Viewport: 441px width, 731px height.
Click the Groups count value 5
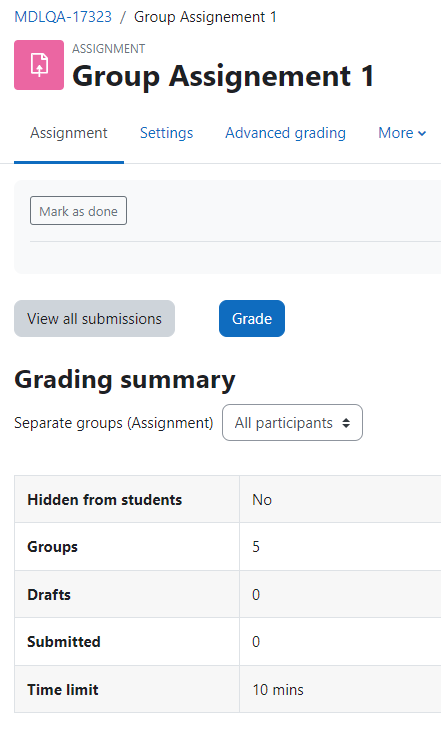click(x=256, y=546)
